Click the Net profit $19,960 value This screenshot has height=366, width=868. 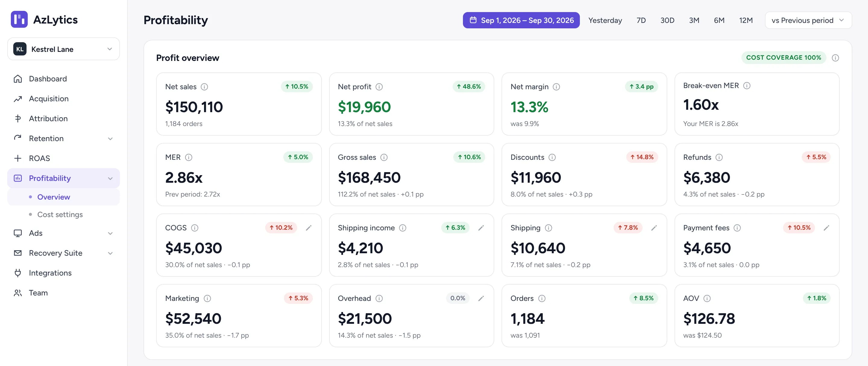[x=364, y=107]
